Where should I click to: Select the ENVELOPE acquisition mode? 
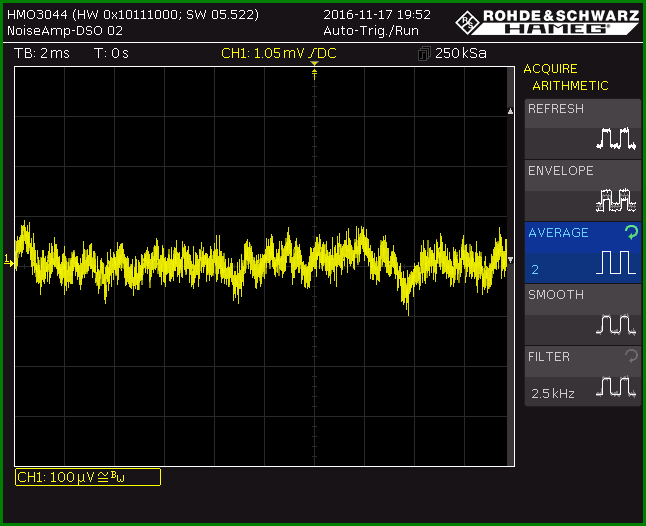coord(583,191)
